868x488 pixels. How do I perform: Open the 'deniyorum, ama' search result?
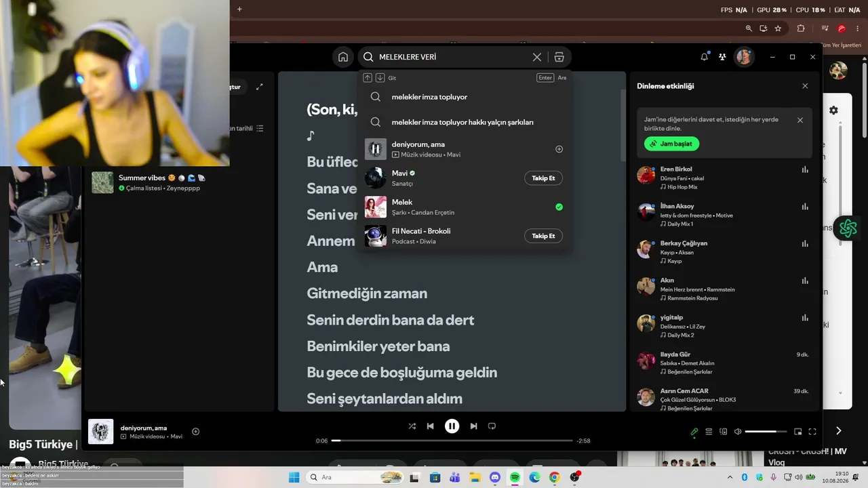465,149
